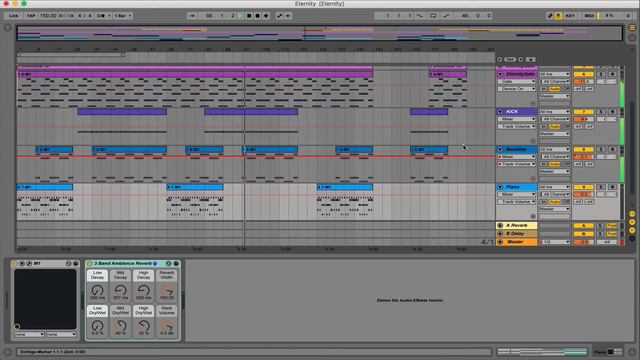Toggle EternityGate track activator

583,74
